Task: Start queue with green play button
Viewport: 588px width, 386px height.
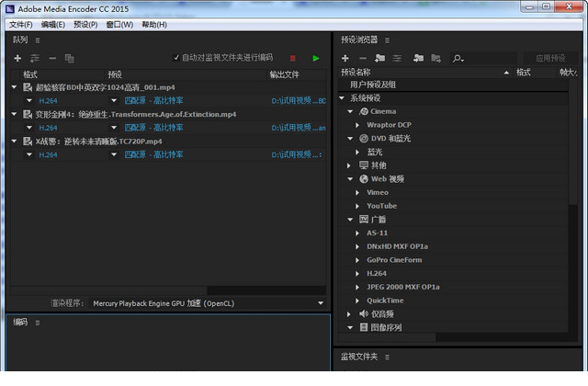Action: point(316,58)
